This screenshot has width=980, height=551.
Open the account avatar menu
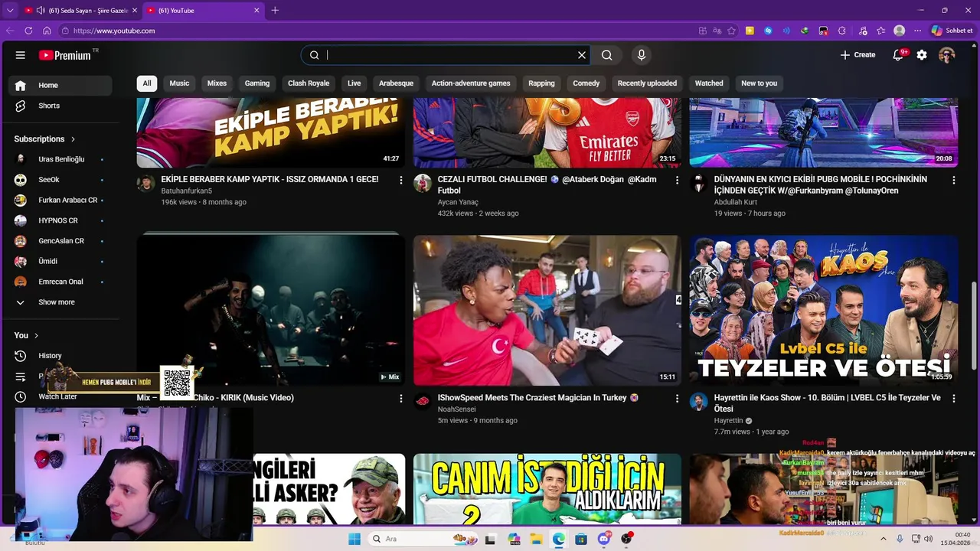(x=947, y=55)
